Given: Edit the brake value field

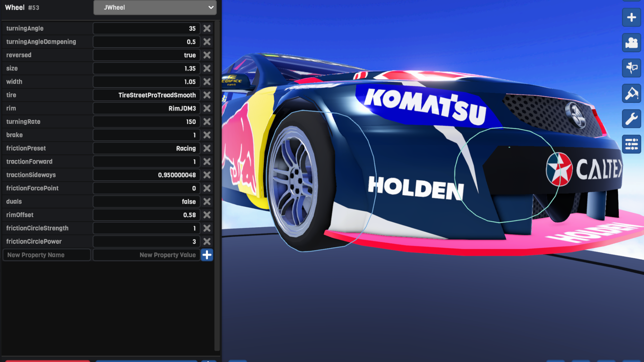Looking at the screenshot, I should (147, 135).
